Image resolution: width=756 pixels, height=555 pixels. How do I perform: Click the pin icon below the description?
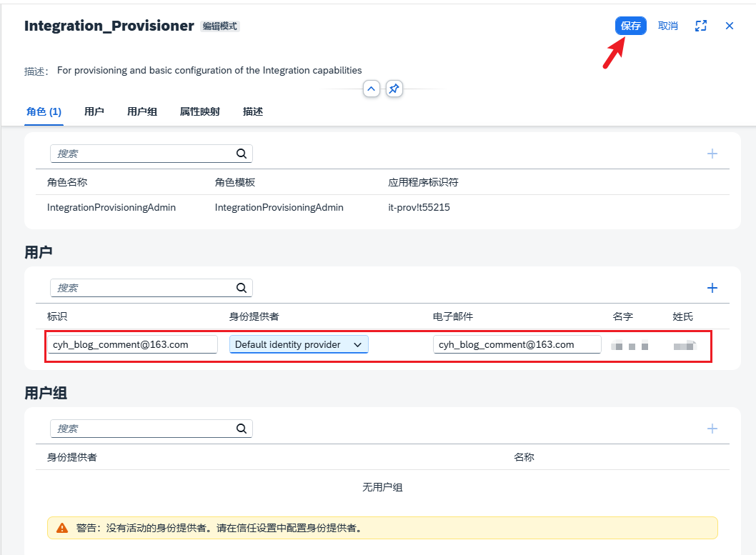[x=394, y=89]
